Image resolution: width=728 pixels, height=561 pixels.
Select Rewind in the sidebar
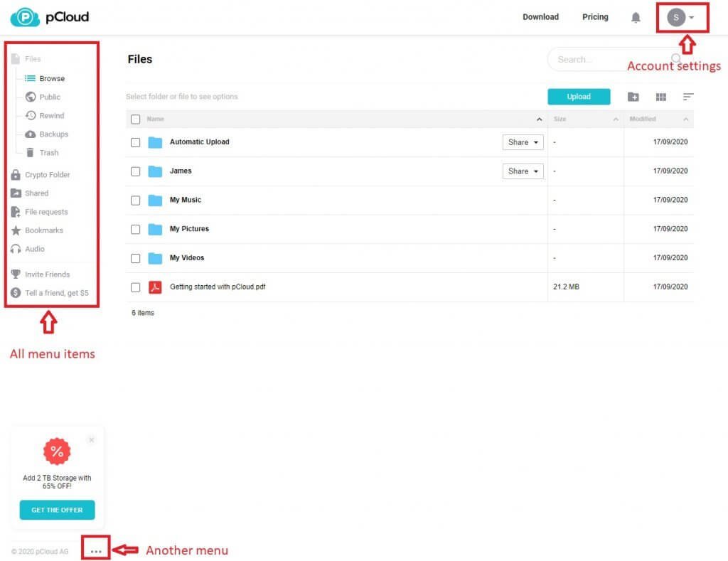tap(51, 116)
